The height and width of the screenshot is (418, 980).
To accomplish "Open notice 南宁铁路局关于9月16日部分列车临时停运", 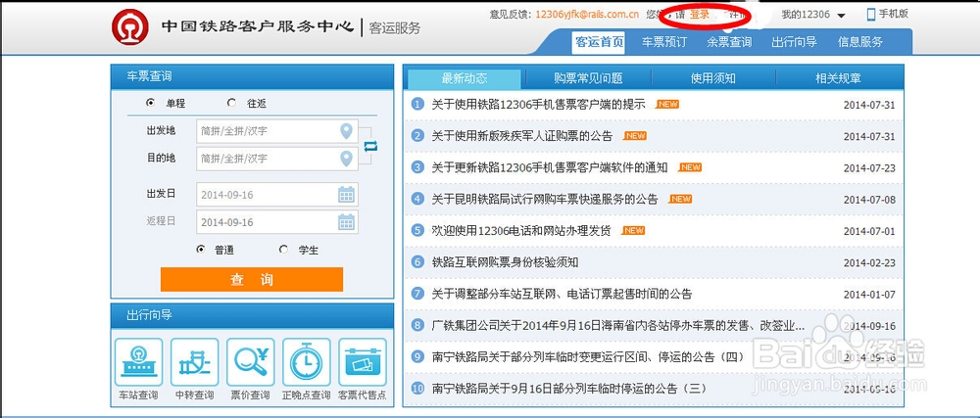I will (568, 388).
